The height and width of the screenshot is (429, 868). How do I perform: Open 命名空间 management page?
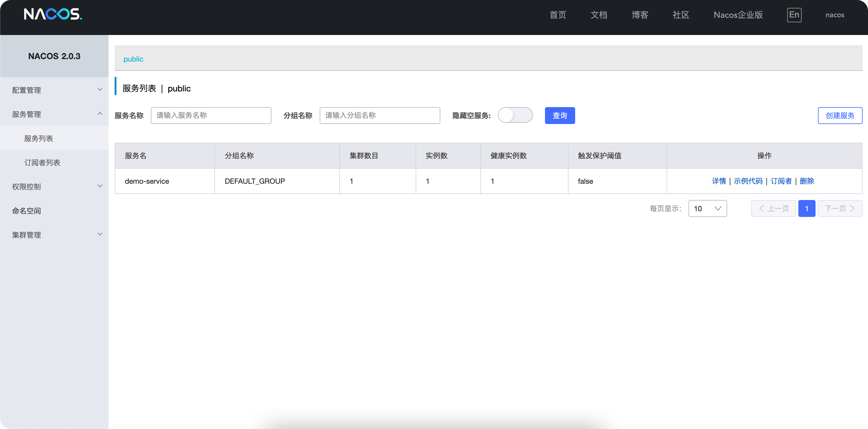(x=27, y=211)
